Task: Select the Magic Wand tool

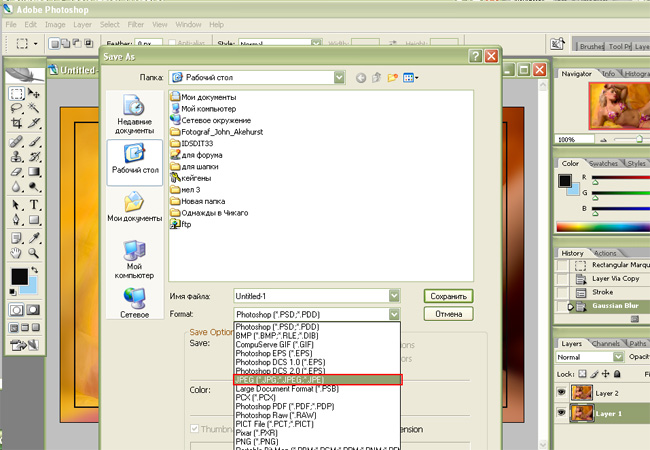Action: tap(34, 108)
